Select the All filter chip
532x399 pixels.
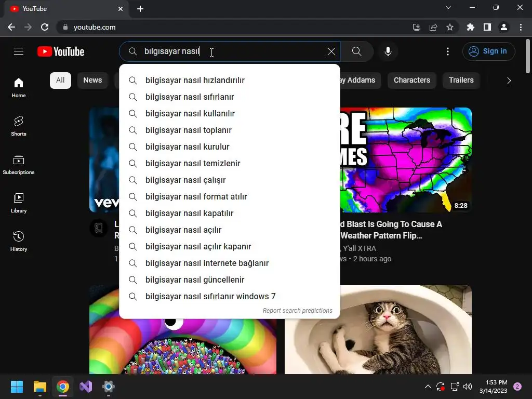pos(60,81)
